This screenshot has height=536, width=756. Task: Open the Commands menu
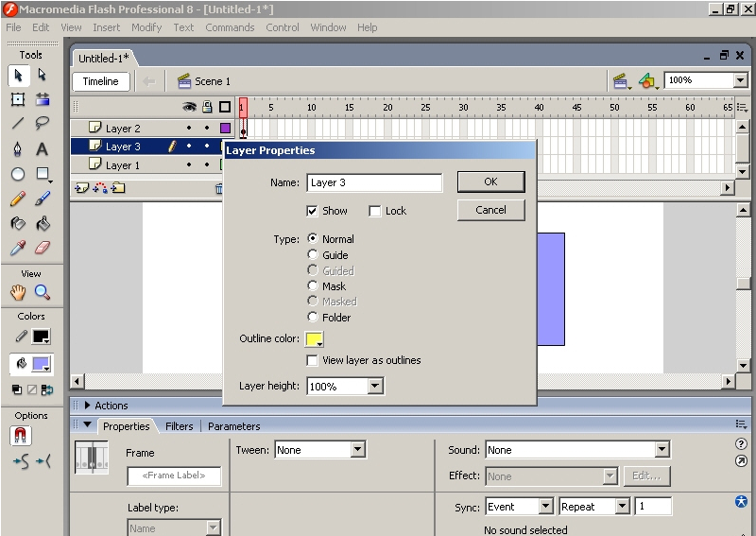[230, 27]
